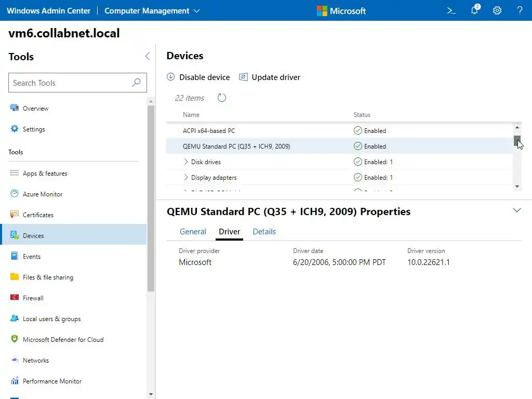Click the Disable device button
Viewport: 532px width, 399px height.
[198, 77]
